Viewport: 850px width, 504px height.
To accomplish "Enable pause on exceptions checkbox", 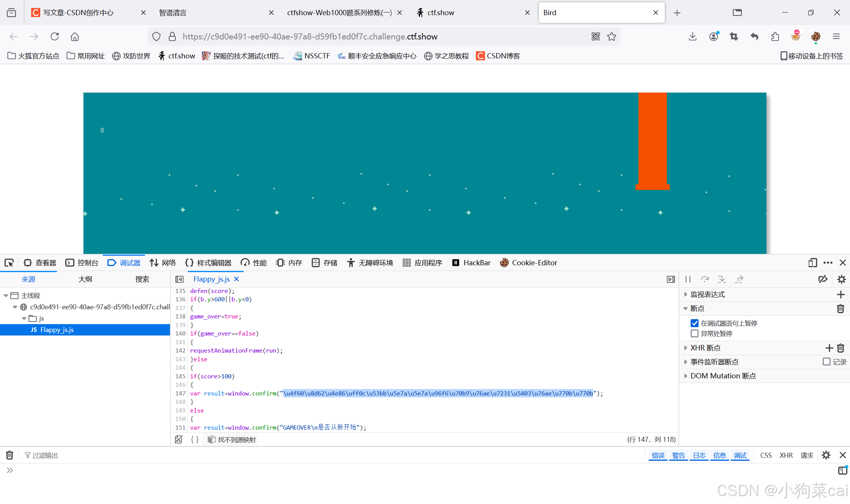I will pyautogui.click(x=694, y=333).
